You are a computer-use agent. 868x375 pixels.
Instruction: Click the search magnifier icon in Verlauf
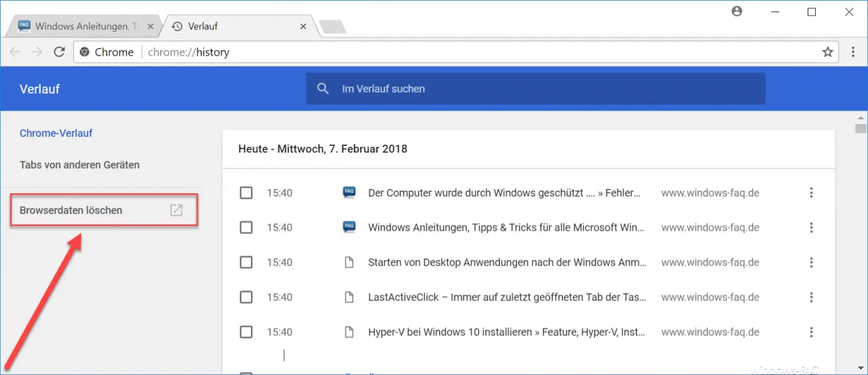pyautogui.click(x=323, y=89)
